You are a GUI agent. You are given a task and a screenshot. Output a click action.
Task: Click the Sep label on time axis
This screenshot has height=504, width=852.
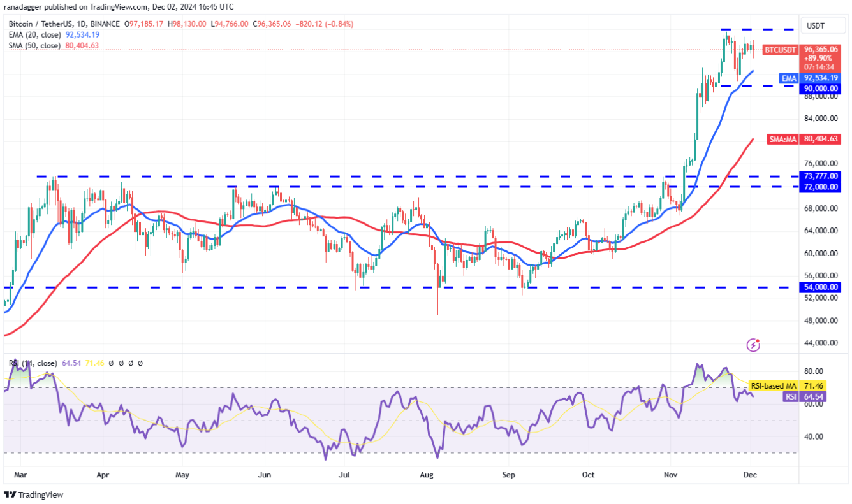coord(508,475)
